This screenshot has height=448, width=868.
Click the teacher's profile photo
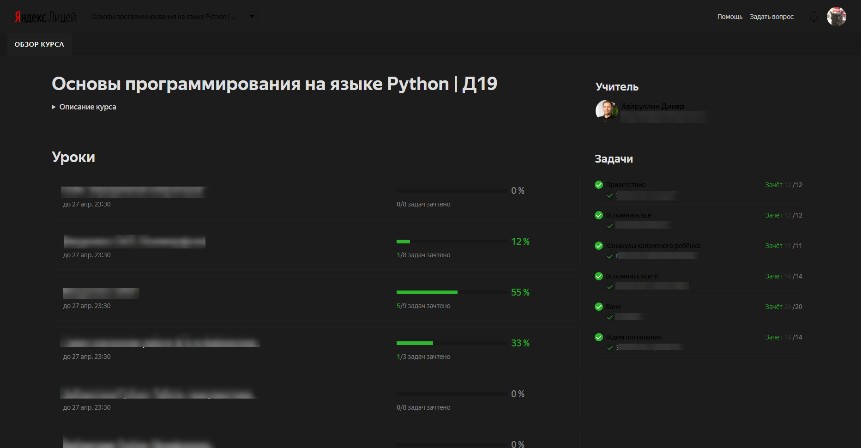[606, 111]
